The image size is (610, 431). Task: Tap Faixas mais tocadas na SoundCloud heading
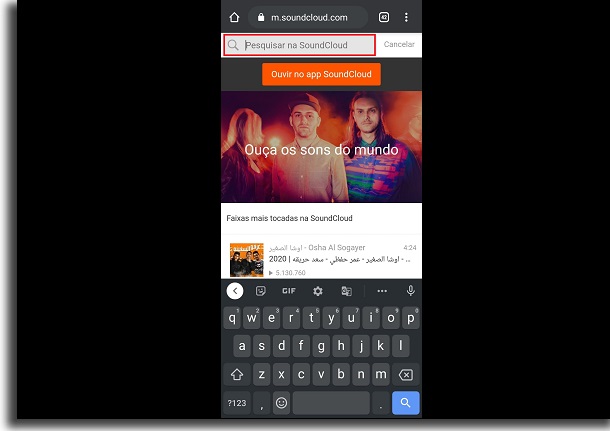(x=289, y=218)
